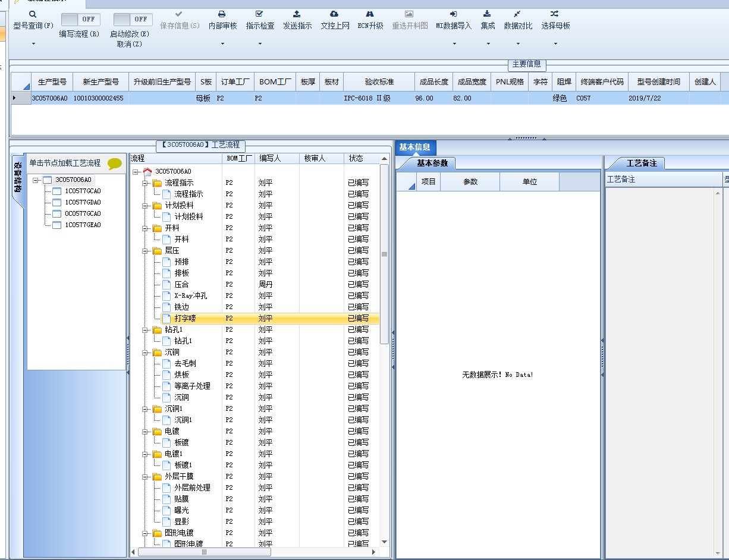Click 【3C057006A0】工艺流程 panel title
The height and width of the screenshot is (560, 729).
200,145
